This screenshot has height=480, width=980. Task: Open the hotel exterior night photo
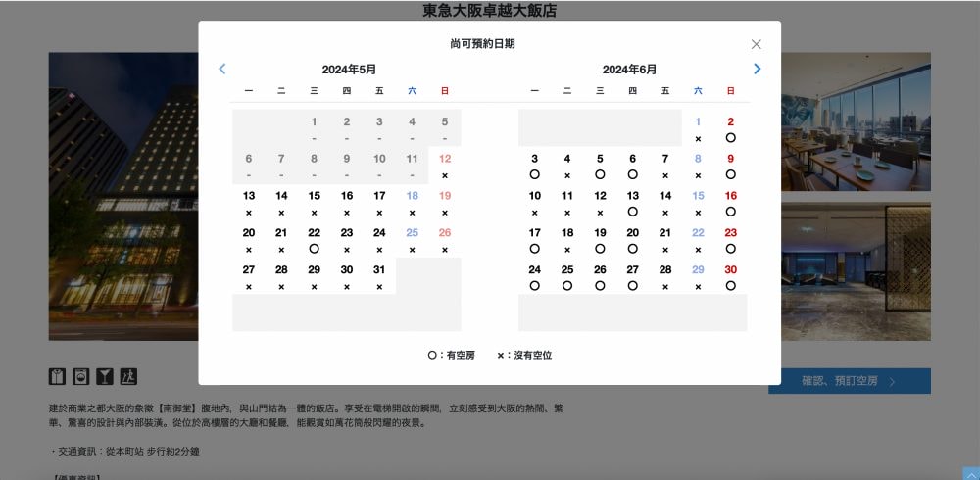click(123, 196)
